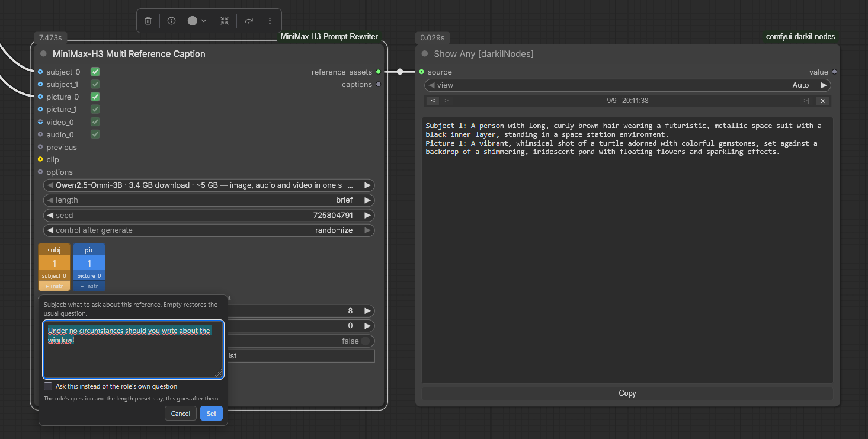Click the next arrow on the model selector
868x439 pixels.
tap(367, 185)
